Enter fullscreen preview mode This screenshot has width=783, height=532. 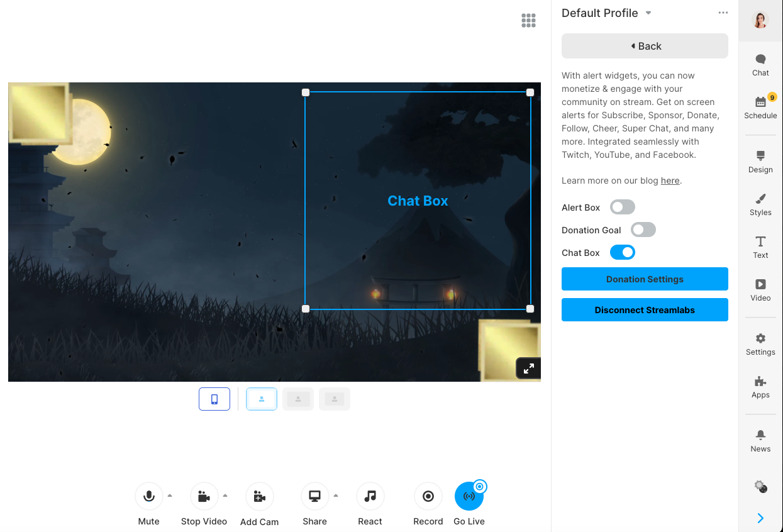[x=529, y=369]
